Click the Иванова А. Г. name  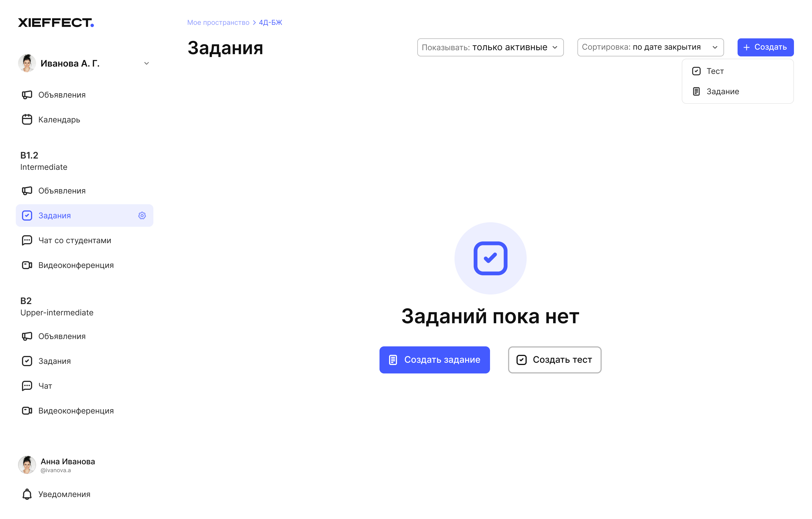point(70,63)
